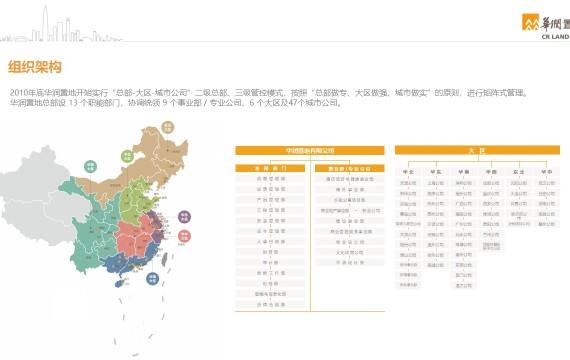This screenshot has width=570, height=360.
Task: Click the CR Land logo icon
Action: 530,23
